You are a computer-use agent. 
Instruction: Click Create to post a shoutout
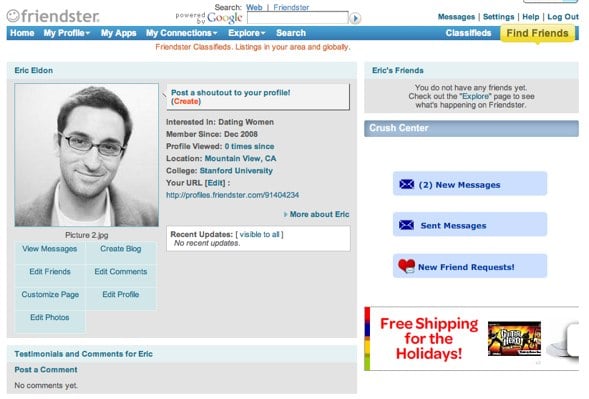click(x=186, y=101)
